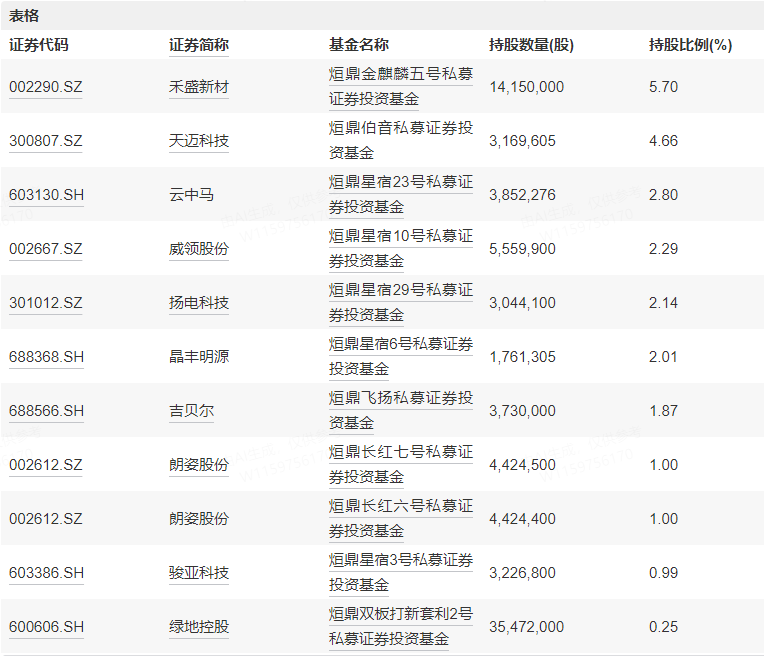
Task: Open stock code 301012.SZ
Action: [x=46, y=303]
